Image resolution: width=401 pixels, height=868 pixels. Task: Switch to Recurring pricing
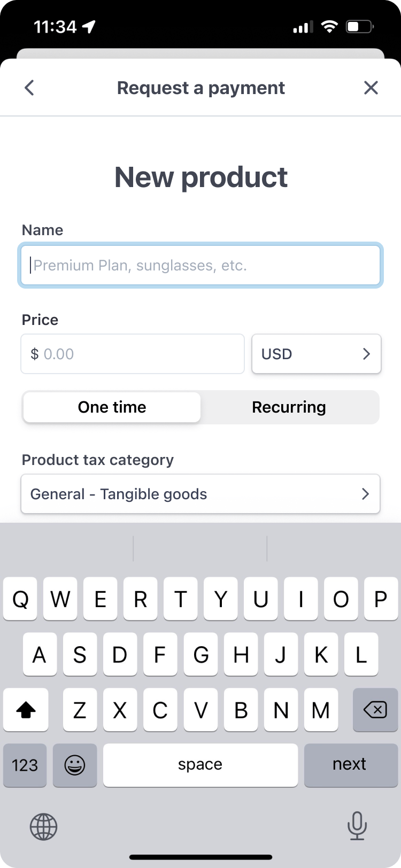(289, 407)
